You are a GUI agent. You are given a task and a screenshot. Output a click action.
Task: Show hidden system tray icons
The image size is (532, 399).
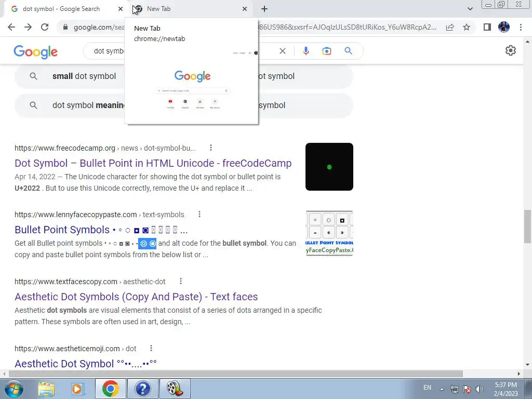(x=442, y=389)
